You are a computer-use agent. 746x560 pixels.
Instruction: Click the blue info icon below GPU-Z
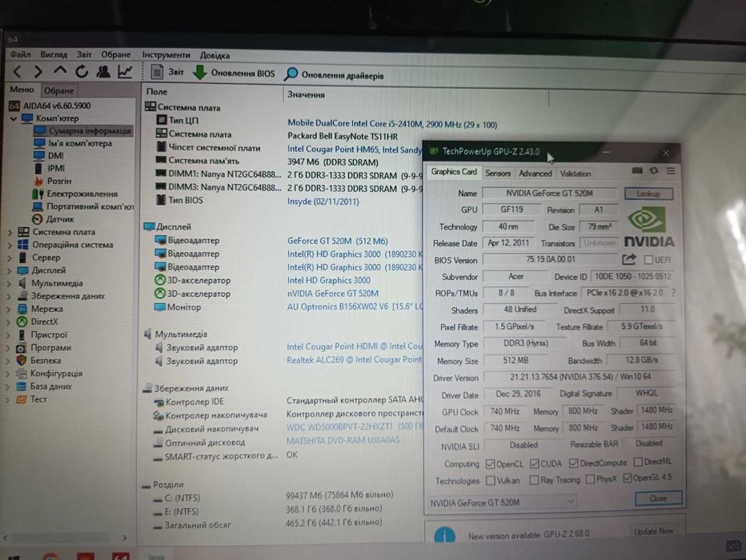[444, 535]
